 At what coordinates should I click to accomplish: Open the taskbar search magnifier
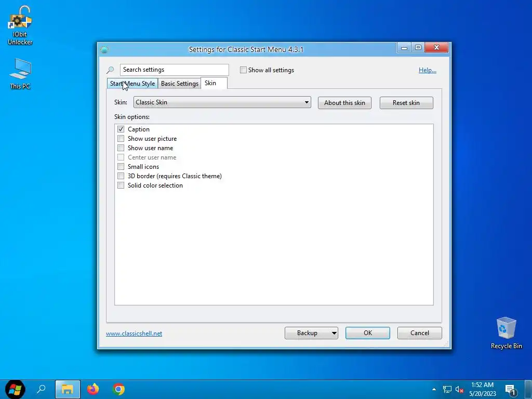click(41, 389)
